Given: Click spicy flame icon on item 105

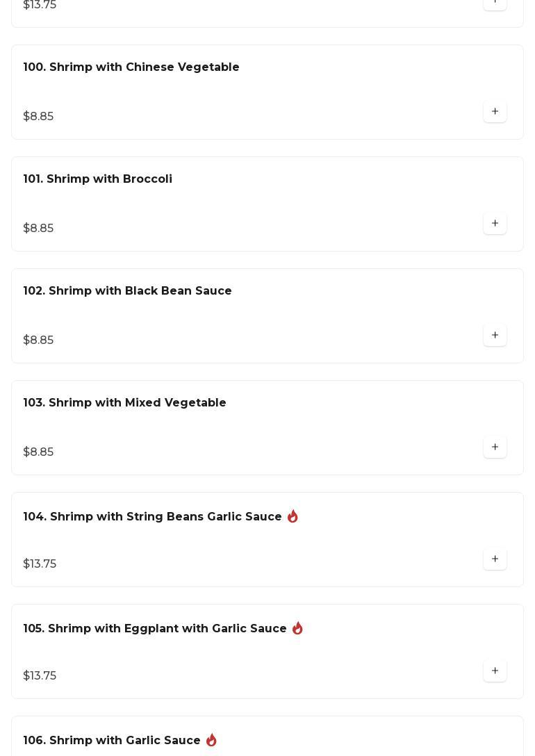Looking at the screenshot, I should [x=297, y=628].
